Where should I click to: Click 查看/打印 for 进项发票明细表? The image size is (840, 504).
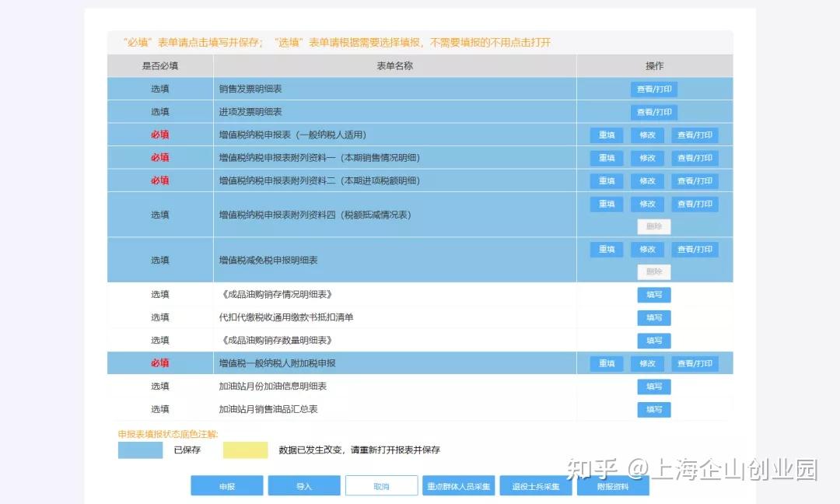[x=653, y=111]
